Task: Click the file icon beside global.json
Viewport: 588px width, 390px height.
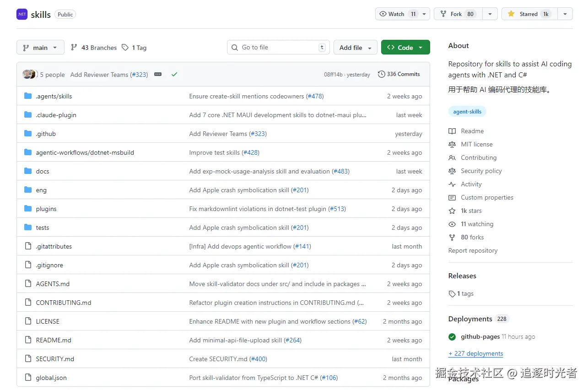Action: tap(28, 378)
